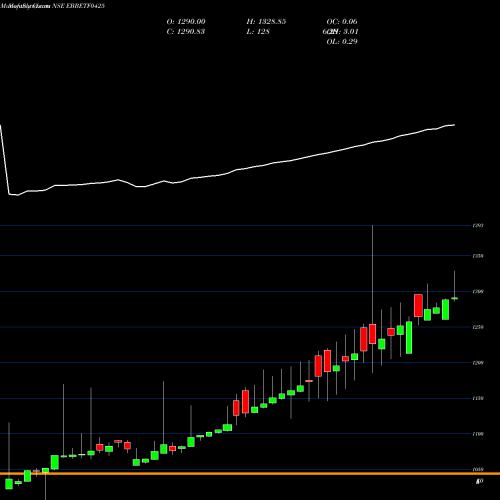Click the 1350 price axis label
Image resolution: width=500 pixels, height=500 pixels.
(x=478, y=256)
